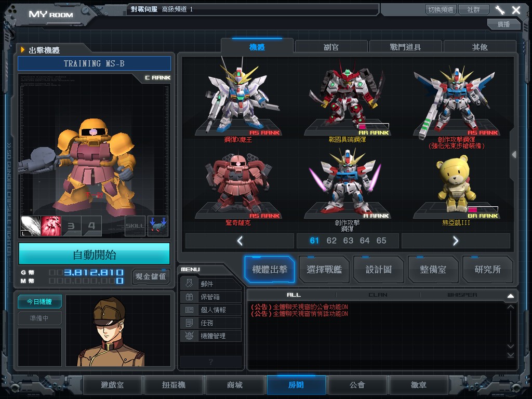
Task: Open the 商城 shop
Action: 235,385
